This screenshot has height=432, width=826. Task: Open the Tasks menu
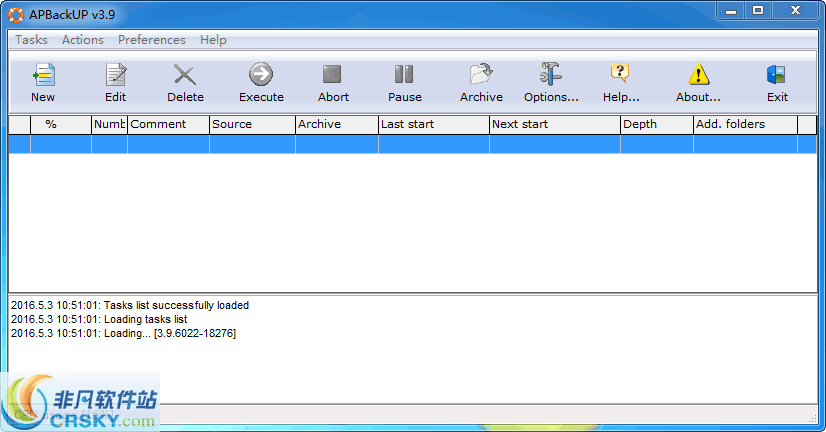click(31, 40)
